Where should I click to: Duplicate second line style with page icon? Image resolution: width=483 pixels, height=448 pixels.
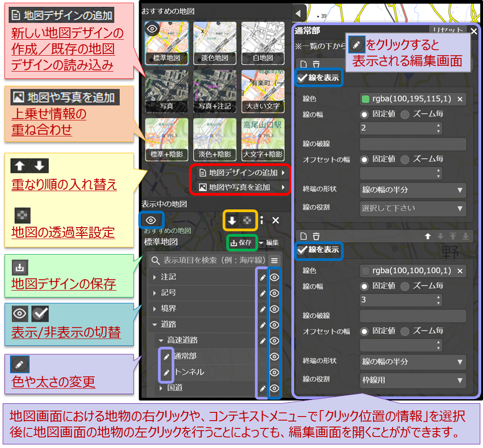304,236
